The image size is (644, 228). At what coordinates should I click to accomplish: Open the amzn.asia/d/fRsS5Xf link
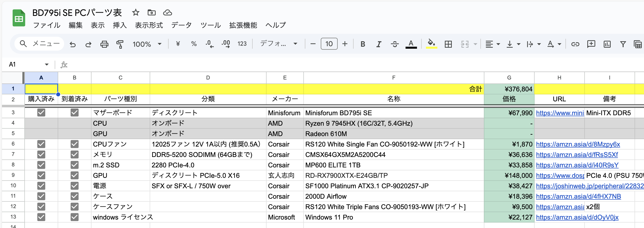click(577, 155)
